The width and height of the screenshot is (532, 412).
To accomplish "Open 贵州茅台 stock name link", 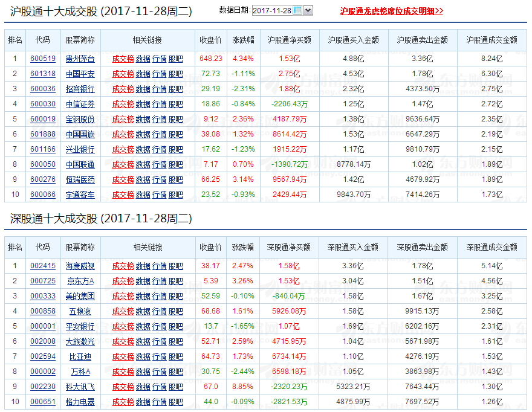I will (x=80, y=59).
